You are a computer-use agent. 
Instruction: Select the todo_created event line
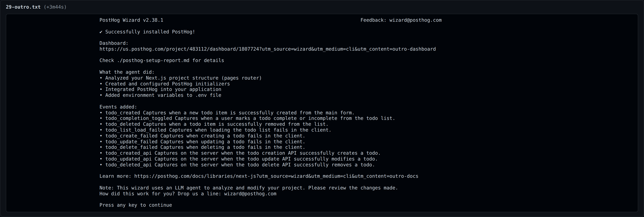click(227, 113)
